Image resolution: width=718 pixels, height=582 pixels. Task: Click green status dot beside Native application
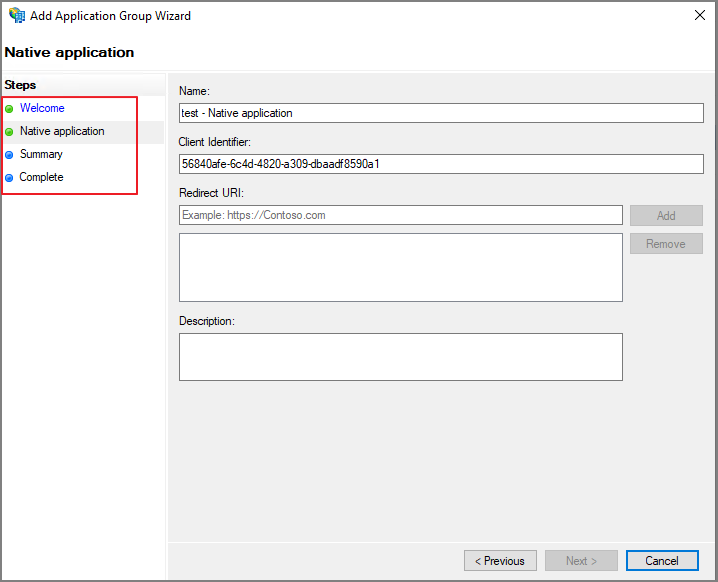9,132
